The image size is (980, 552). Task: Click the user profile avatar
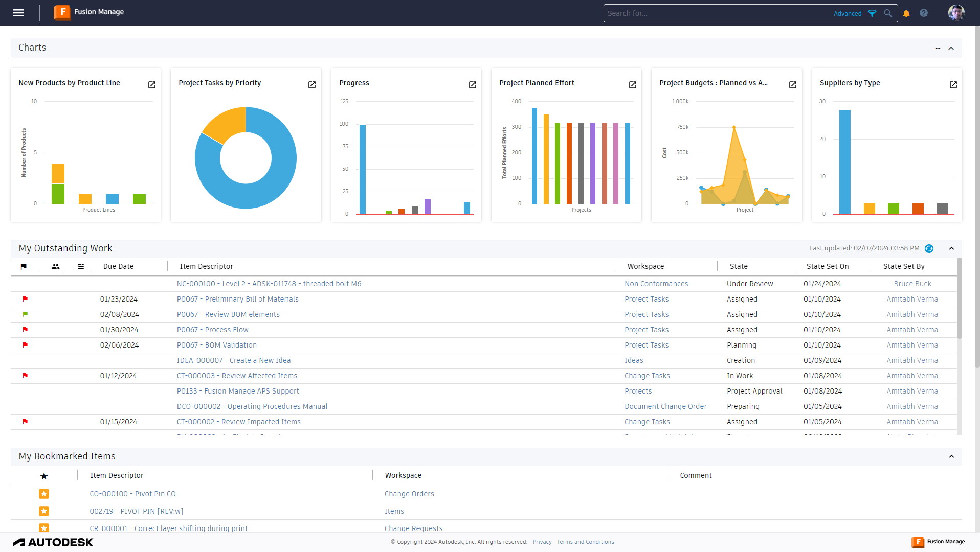pos(955,12)
